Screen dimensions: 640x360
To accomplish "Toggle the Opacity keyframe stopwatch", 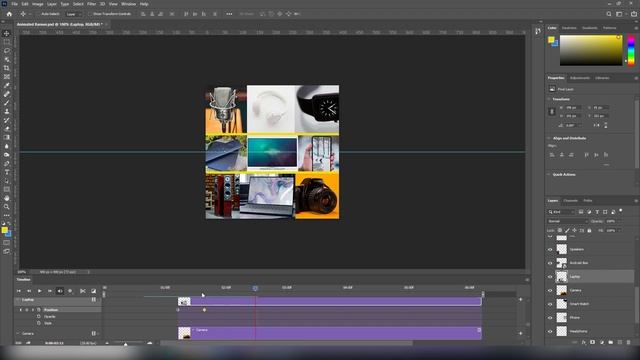I will click(x=39, y=316).
